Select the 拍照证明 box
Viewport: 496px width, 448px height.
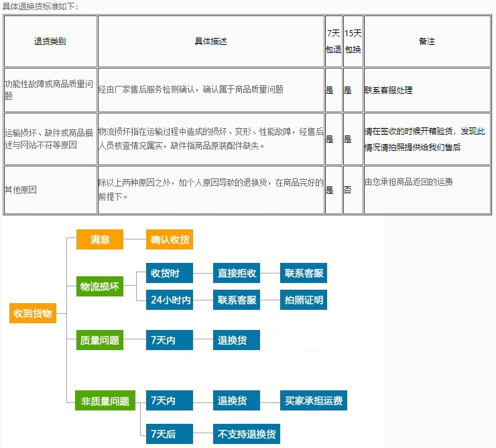[304, 300]
